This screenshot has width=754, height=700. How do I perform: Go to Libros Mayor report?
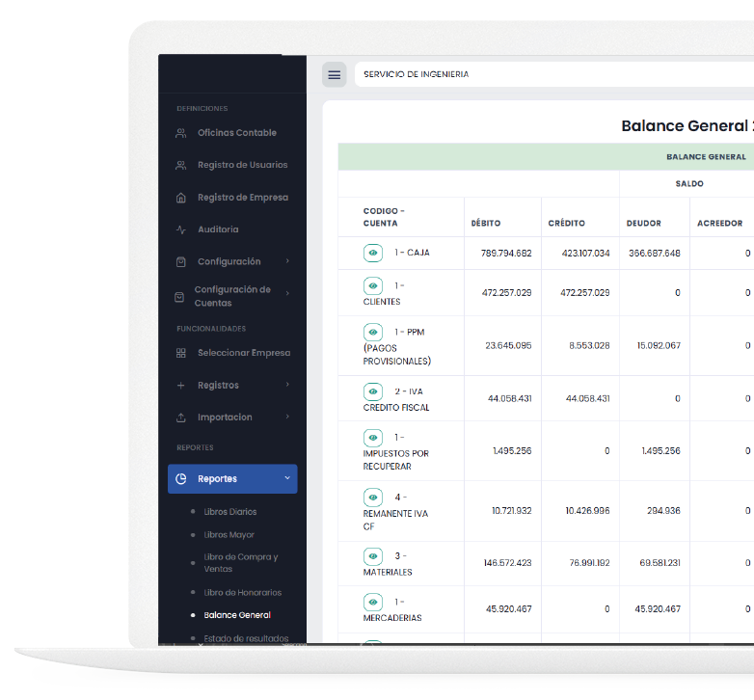[229, 535]
